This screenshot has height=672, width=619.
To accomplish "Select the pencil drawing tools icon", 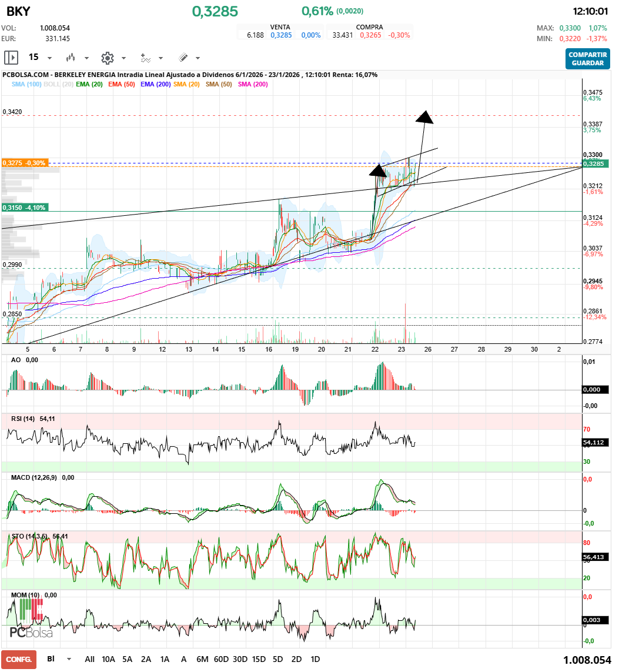I will pyautogui.click(x=183, y=58).
